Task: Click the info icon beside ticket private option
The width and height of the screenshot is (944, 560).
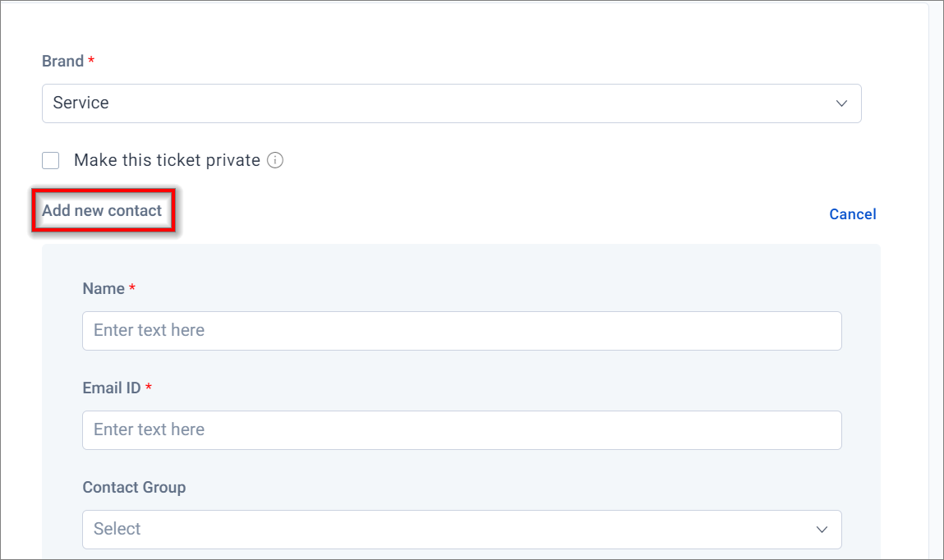Action: click(x=275, y=161)
